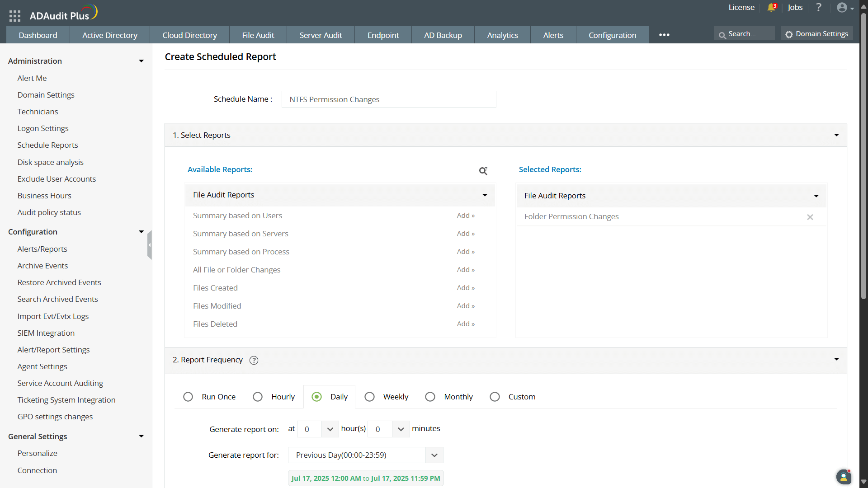Open the chat assistant icon at bottom right

tap(844, 477)
